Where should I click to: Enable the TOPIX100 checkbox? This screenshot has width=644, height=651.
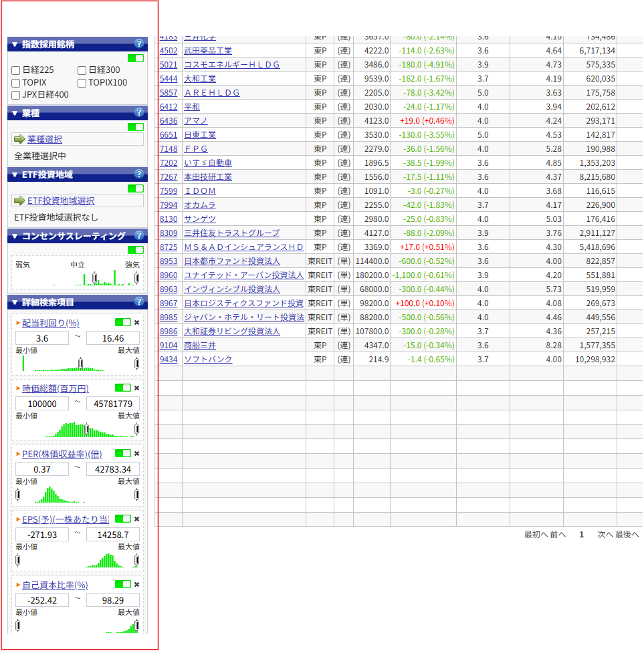click(82, 83)
